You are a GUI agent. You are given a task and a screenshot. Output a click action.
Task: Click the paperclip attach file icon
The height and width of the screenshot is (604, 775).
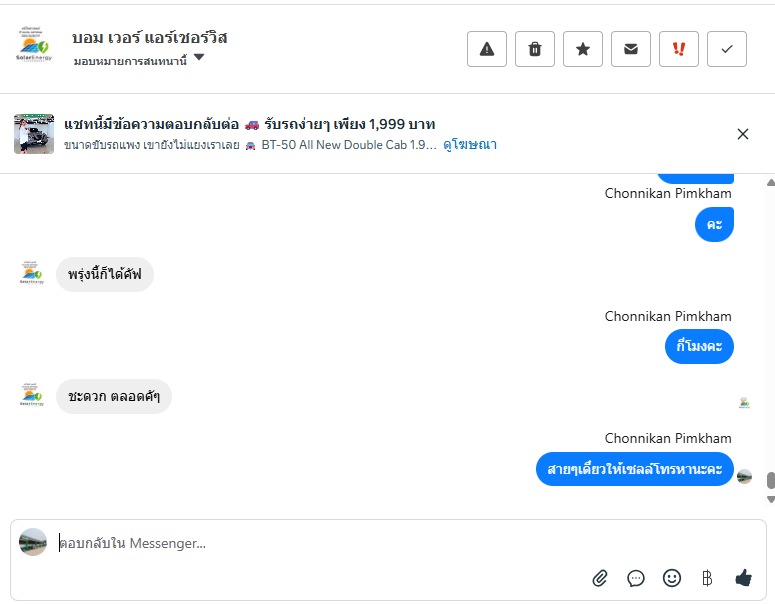click(x=600, y=577)
